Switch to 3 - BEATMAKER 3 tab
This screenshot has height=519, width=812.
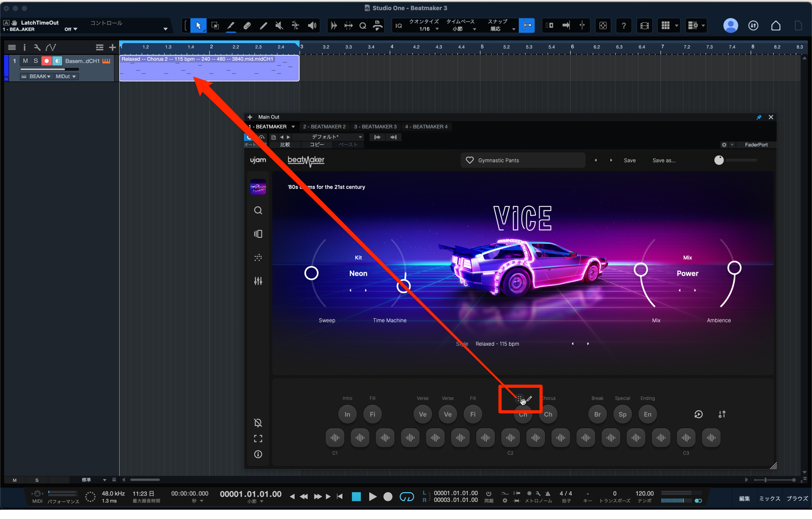[x=375, y=127]
